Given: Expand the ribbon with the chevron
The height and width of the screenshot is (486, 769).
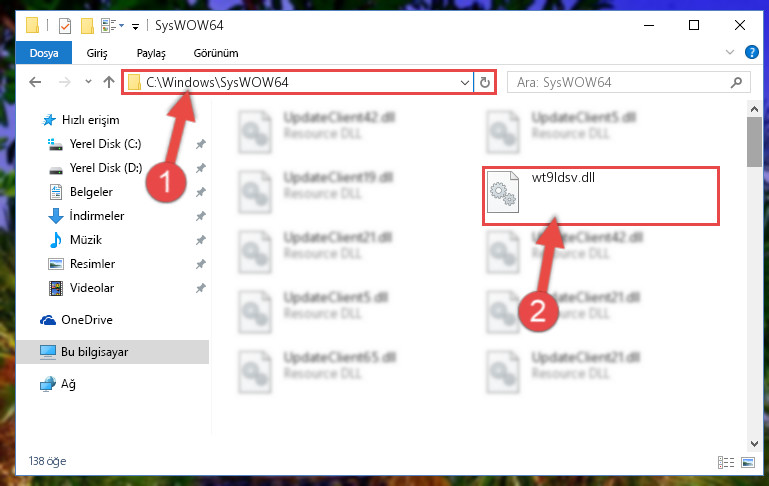Looking at the screenshot, I should [x=730, y=52].
